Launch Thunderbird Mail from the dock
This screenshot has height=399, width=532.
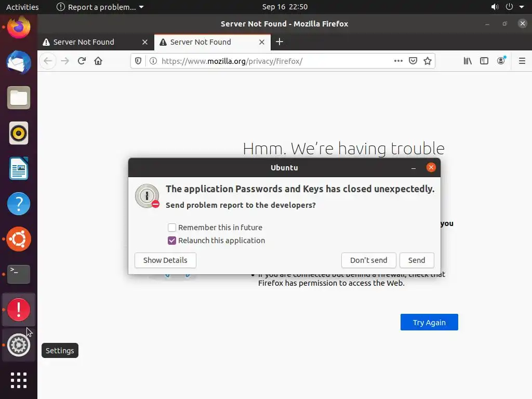click(x=19, y=62)
